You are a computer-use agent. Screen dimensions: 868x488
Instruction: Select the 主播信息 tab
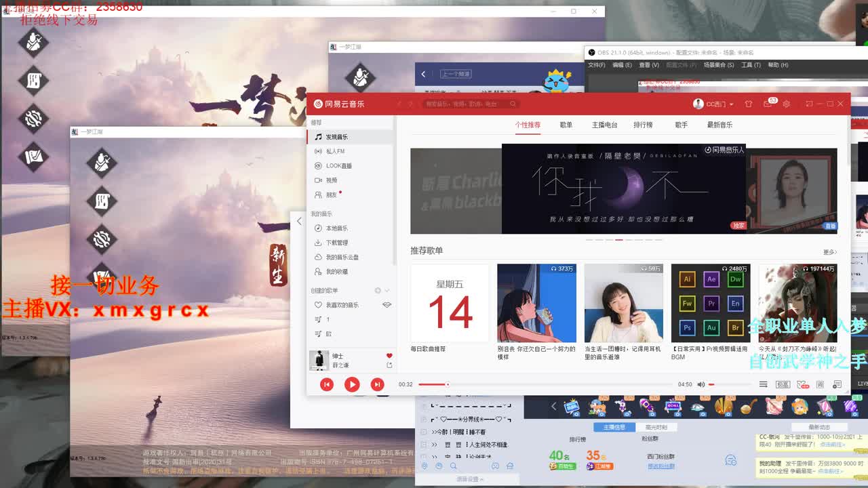[614, 427]
